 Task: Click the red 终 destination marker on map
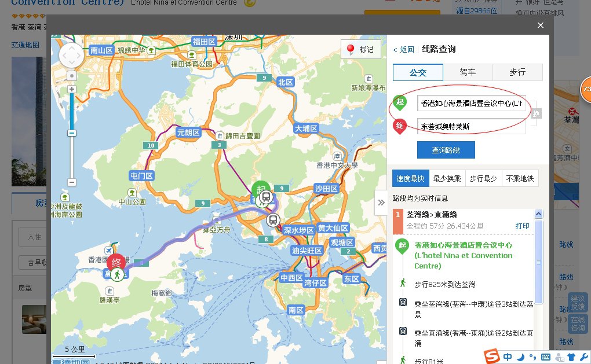(x=116, y=262)
